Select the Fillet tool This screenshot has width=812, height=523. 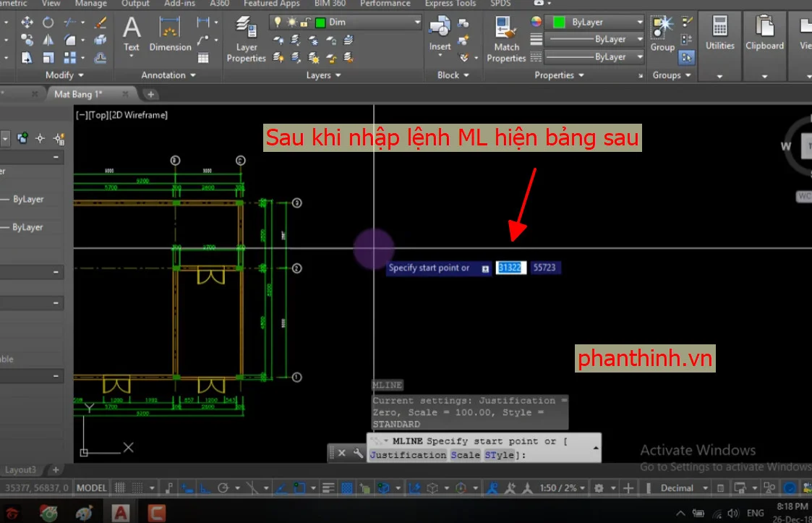(x=70, y=40)
